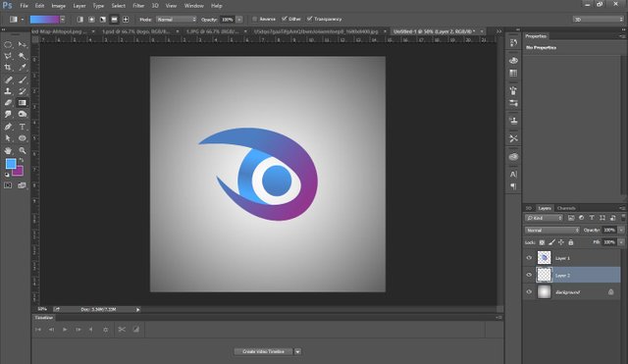The width and height of the screenshot is (628, 364).
Task: Hide Layer 1 using eye icon
Action: (x=529, y=258)
